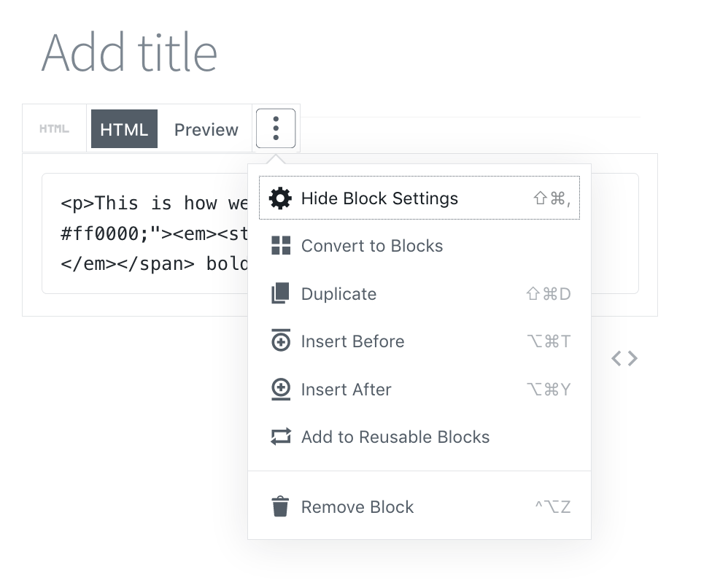
Task: Choose Insert After menu entry
Action: [x=346, y=390]
